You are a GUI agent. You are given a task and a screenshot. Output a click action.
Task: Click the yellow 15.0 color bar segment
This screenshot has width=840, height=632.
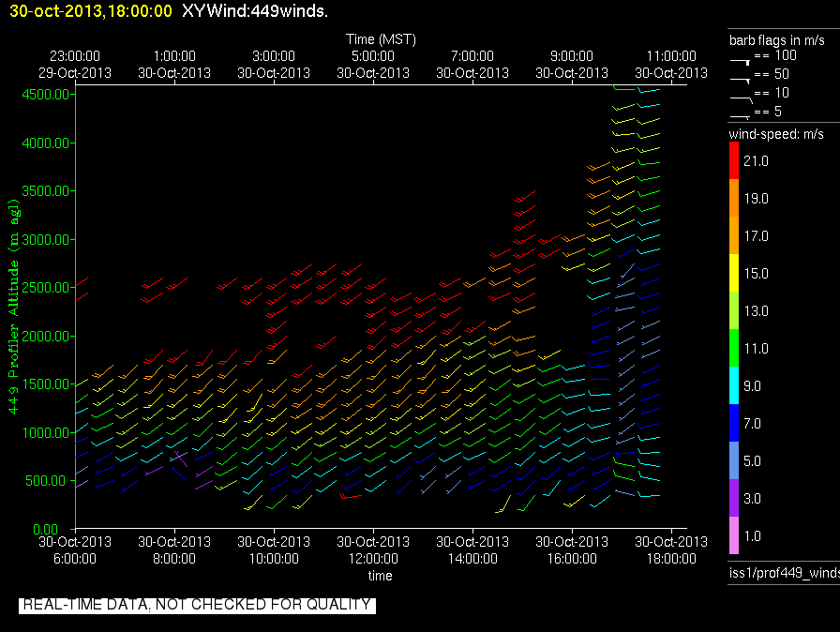(x=734, y=273)
